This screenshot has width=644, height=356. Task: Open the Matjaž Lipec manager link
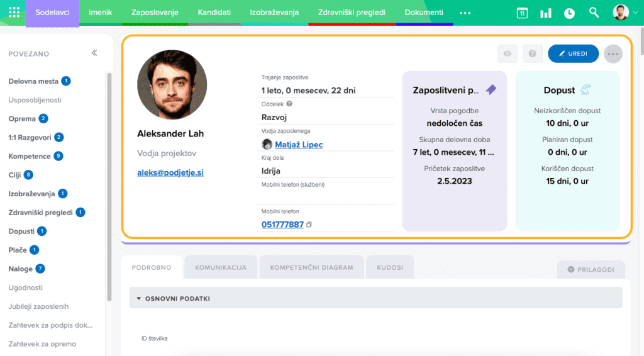pyautogui.click(x=299, y=145)
